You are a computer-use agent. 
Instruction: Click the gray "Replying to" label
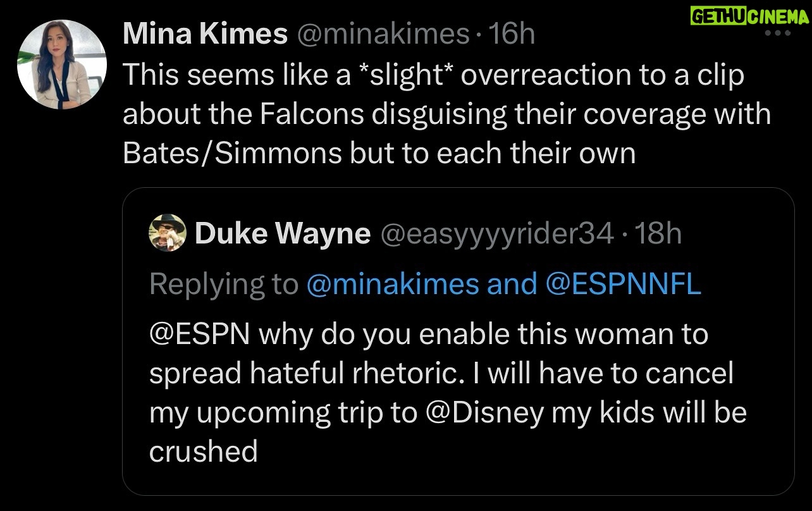pos(223,285)
